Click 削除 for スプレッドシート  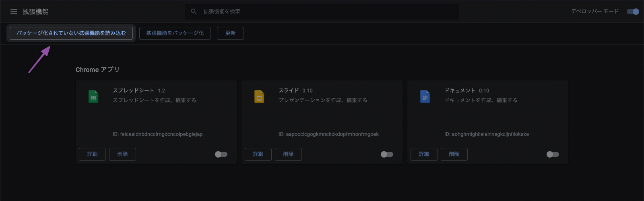(122, 154)
